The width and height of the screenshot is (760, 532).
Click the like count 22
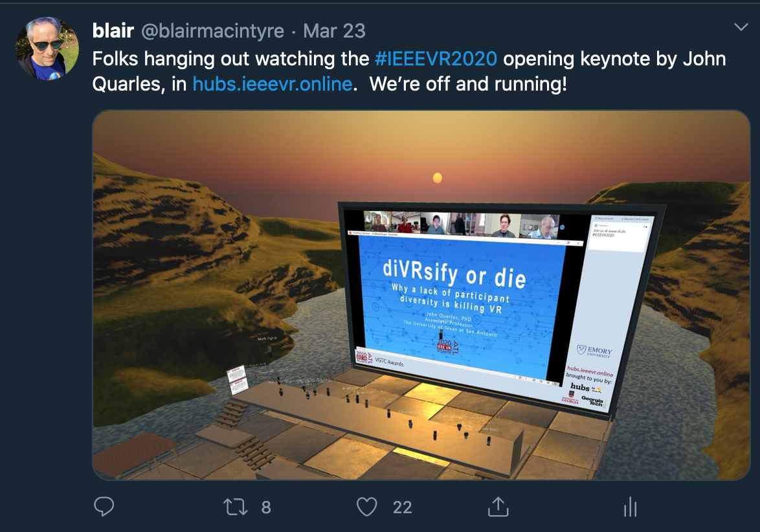[402, 507]
